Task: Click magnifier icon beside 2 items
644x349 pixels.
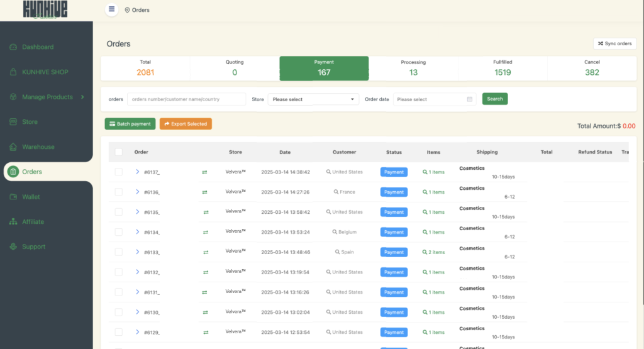Action: click(x=425, y=252)
